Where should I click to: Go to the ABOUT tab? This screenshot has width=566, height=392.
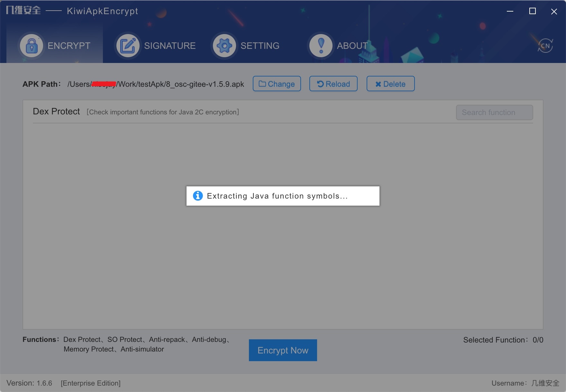(x=338, y=46)
